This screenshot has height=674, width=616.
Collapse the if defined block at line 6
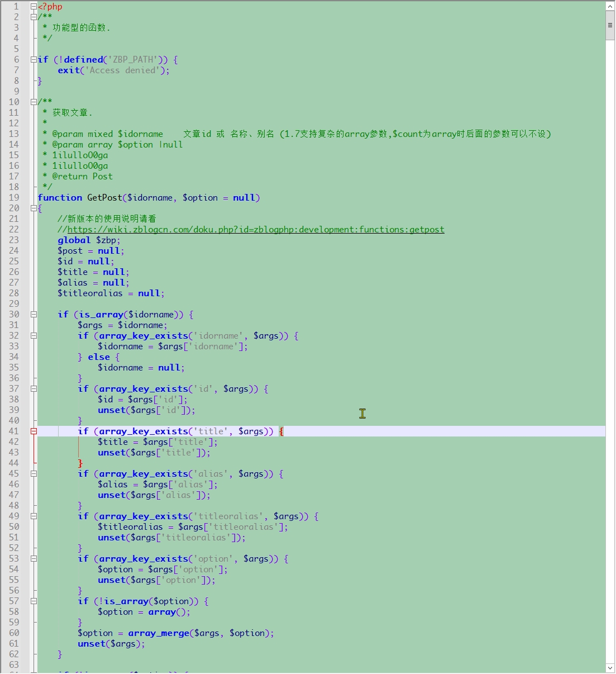(34, 60)
